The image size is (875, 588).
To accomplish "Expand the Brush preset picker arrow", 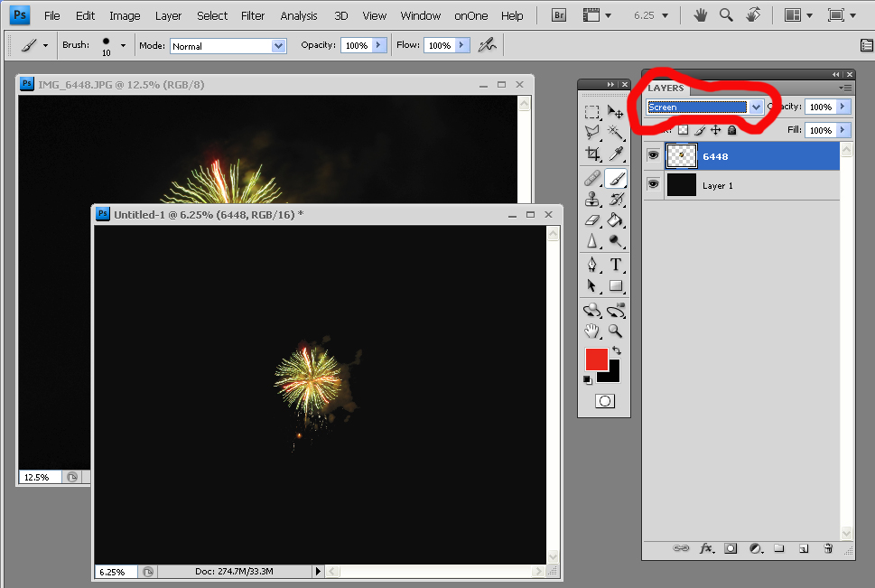I will (123, 45).
